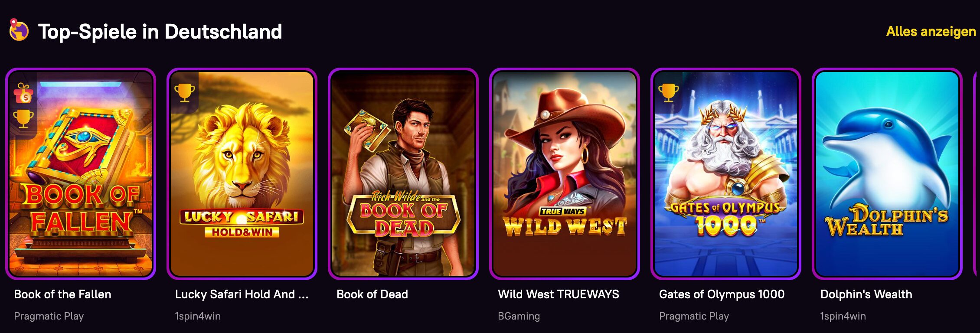Click the trophy icon on Book of the Fallen

point(23,119)
